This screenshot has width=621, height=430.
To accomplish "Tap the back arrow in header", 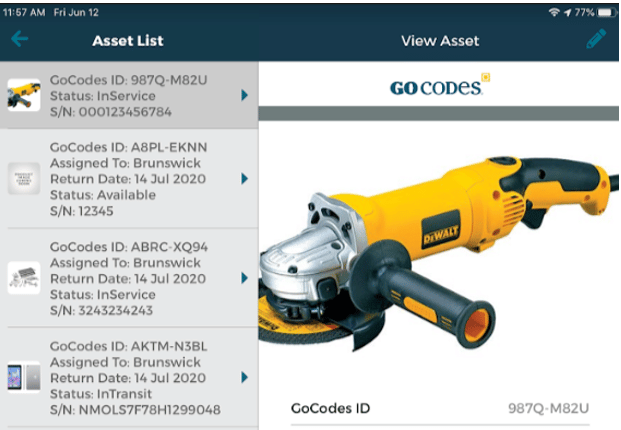I will click(x=19, y=39).
